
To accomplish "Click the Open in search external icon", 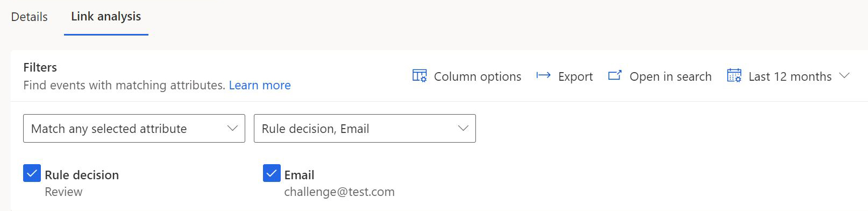I will [x=615, y=75].
